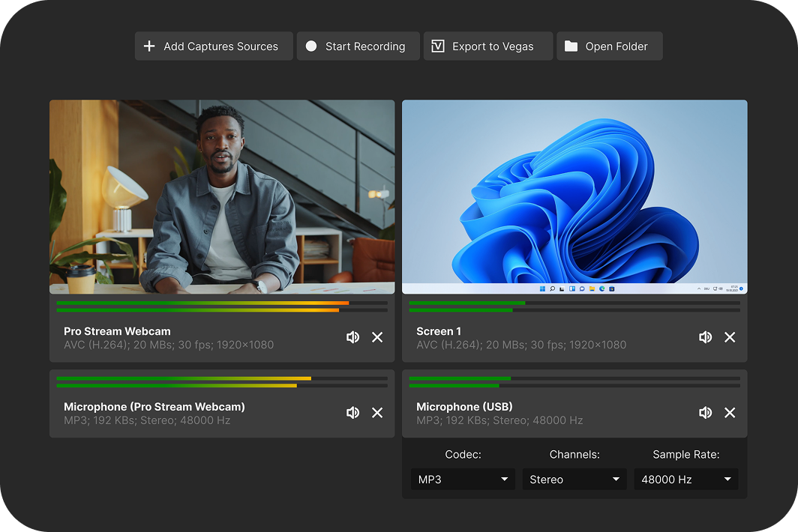Screen dimensions: 798x532
Task: Mute the Screen 1 audio
Action: 706,337
